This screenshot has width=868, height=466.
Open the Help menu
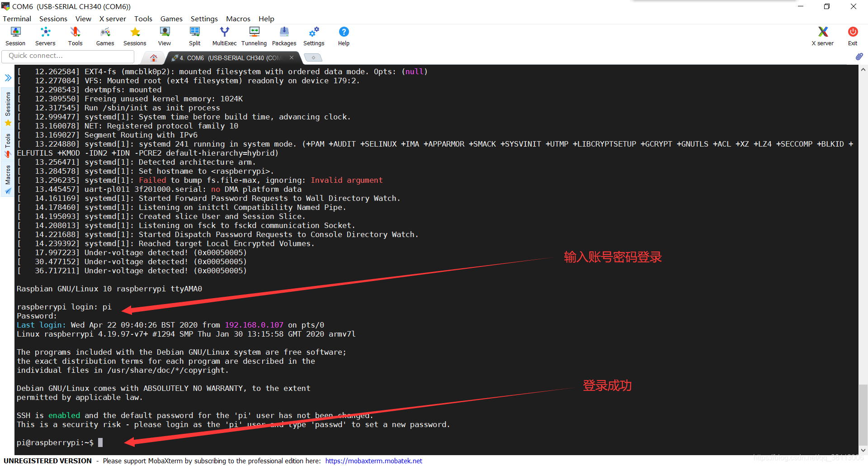tap(266, 19)
